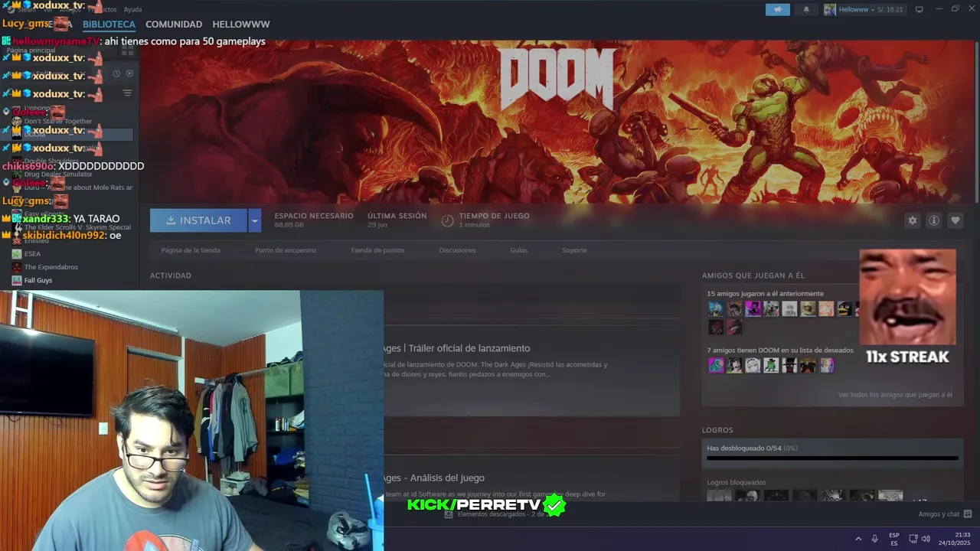Image resolution: width=980 pixels, height=551 pixels.
Task: Open Ver todos los amigos que juegan link
Action: (x=895, y=395)
